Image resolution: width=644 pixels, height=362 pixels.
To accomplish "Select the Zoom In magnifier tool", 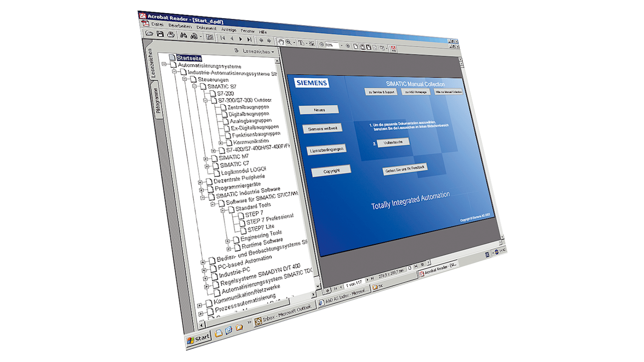I will tap(288, 42).
